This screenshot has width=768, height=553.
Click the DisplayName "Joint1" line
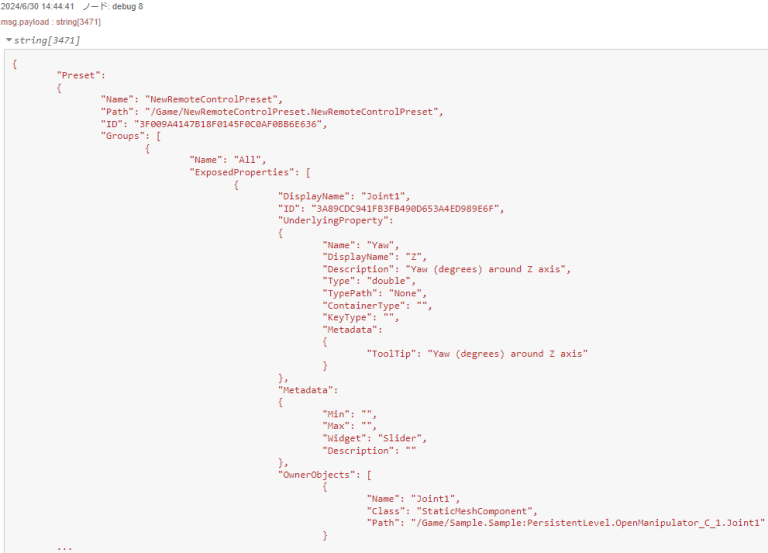[343, 197]
